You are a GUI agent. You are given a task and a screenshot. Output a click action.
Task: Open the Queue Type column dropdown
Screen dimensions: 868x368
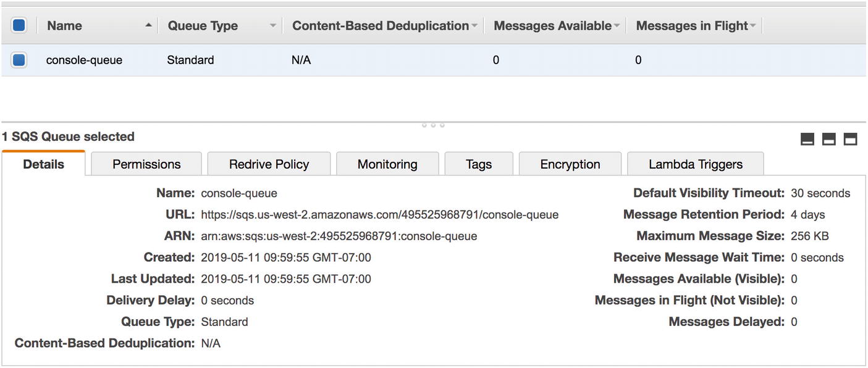(273, 25)
